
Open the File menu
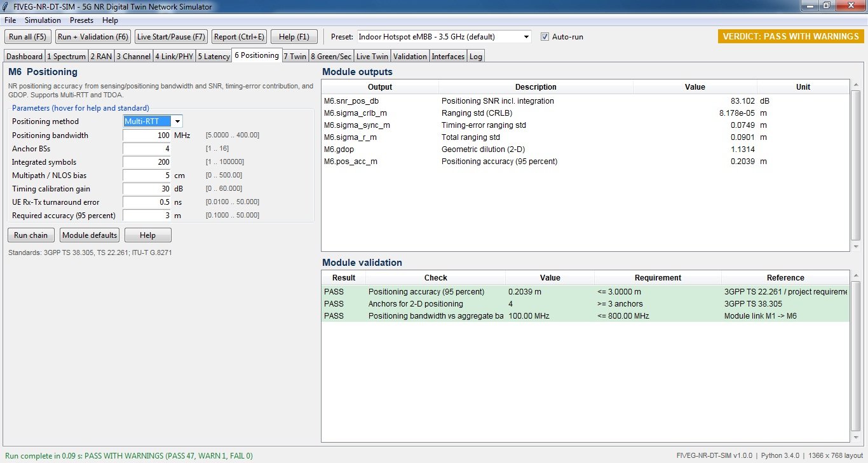tap(11, 20)
